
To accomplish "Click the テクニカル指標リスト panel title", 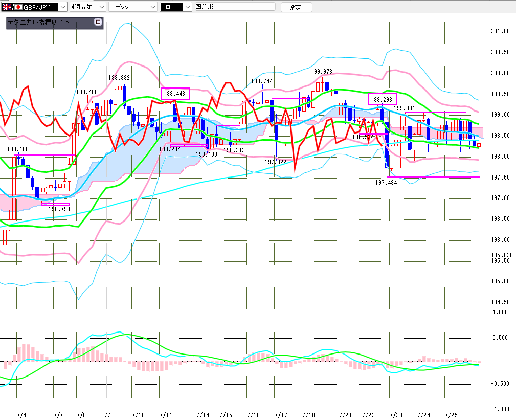I will [38, 23].
